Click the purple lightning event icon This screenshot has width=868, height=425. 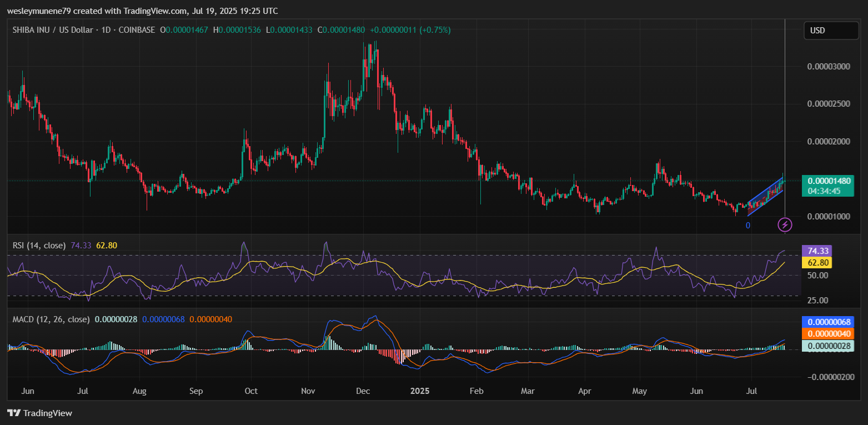click(785, 224)
